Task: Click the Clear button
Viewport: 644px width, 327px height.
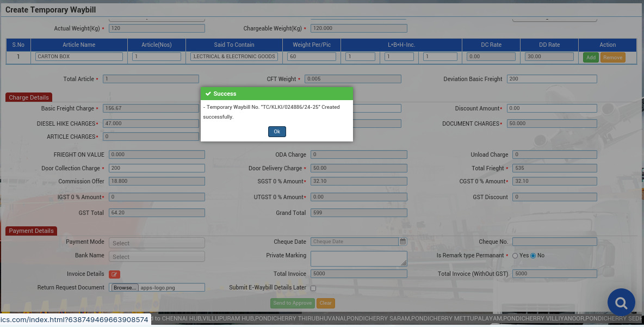Action: 326,303
